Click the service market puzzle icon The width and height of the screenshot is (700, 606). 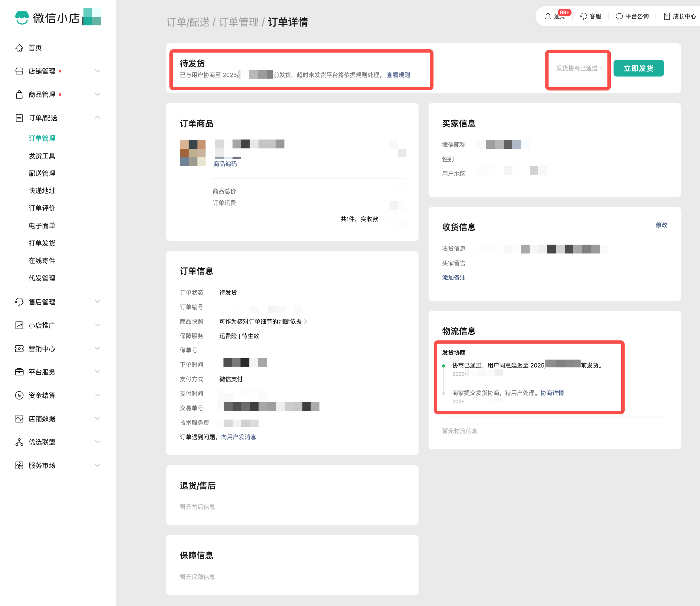19,465
